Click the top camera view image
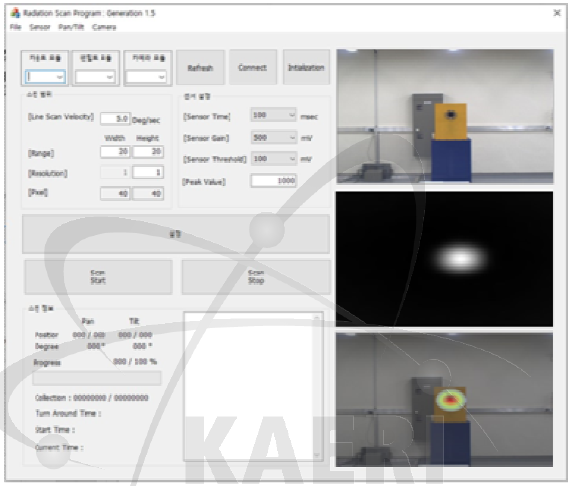Image resolution: width=571 pixels, height=486 pixels. click(x=445, y=116)
